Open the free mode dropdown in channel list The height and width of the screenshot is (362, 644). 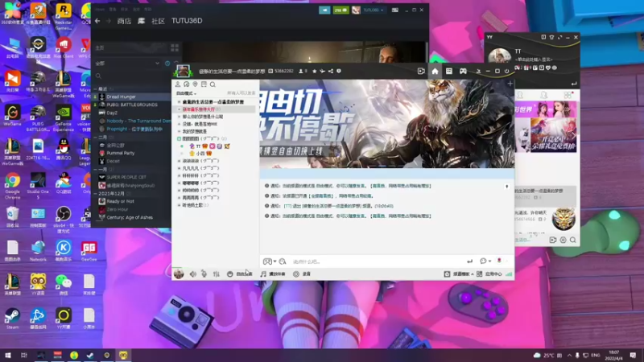pos(186,93)
